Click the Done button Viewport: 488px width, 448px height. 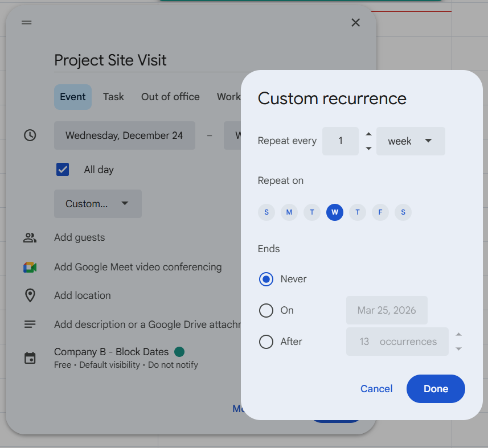(435, 388)
